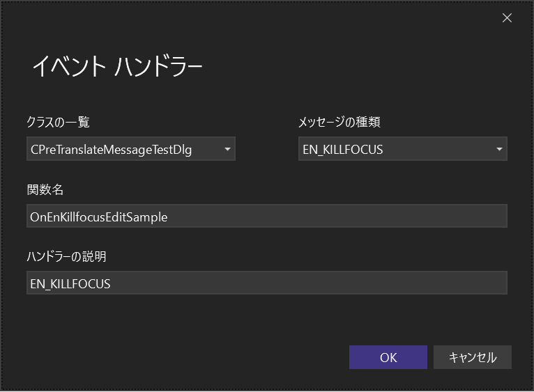Open the クラスの一覧 combo box
The height and width of the screenshot is (392, 534).
click(130, 149)
